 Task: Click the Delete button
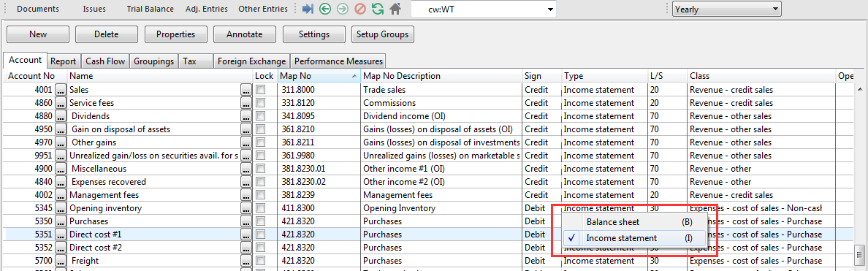click(x=107, y=34)
